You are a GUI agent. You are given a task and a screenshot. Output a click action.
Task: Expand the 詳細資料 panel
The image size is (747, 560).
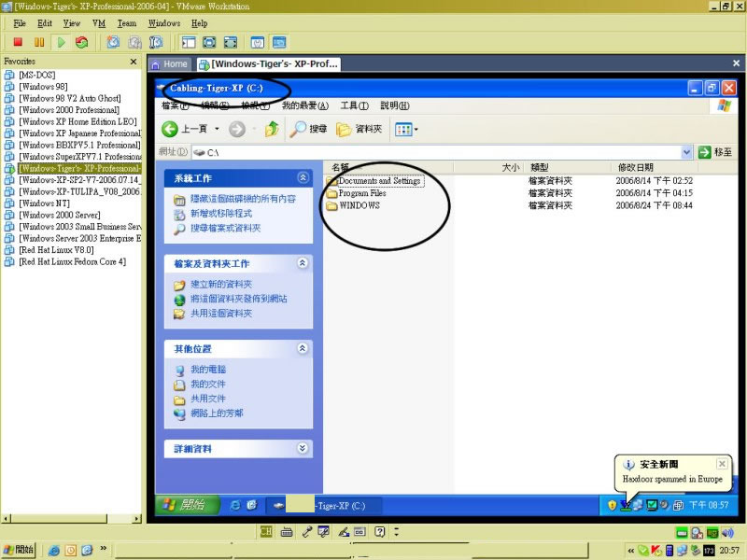tap(303, 448)
